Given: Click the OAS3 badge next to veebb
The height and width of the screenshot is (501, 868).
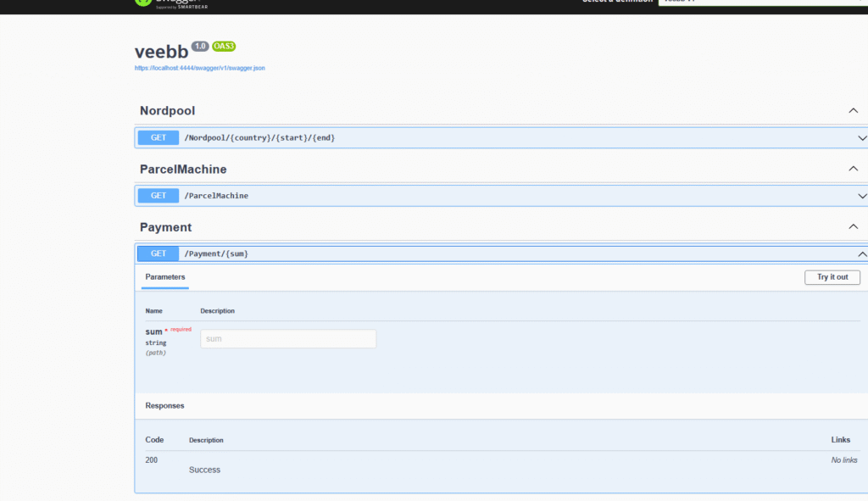Looking at the screenshot, I should [x=224, y=47].
